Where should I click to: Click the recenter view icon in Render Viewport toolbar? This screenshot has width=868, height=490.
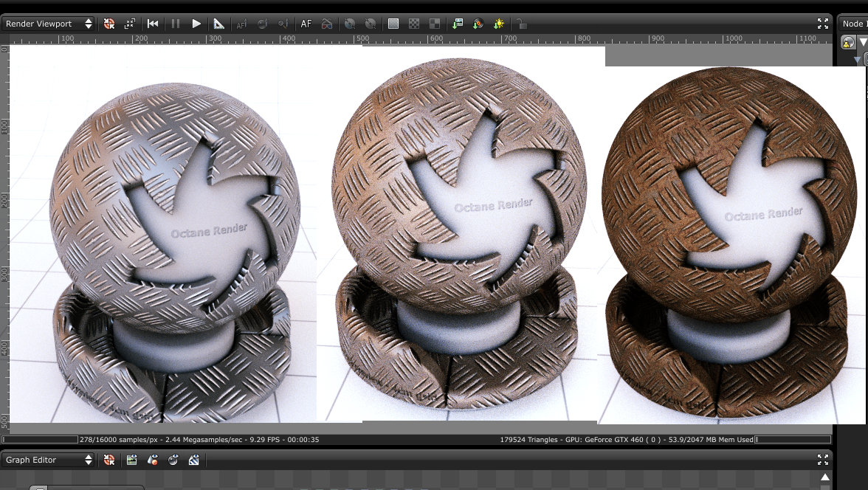(x=109, y=24)
